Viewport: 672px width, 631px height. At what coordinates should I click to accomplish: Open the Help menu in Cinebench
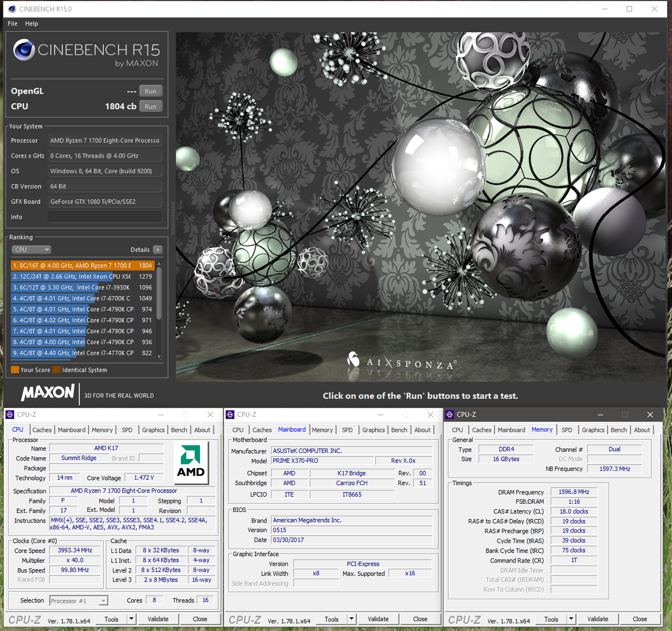[x=32, y=23]
